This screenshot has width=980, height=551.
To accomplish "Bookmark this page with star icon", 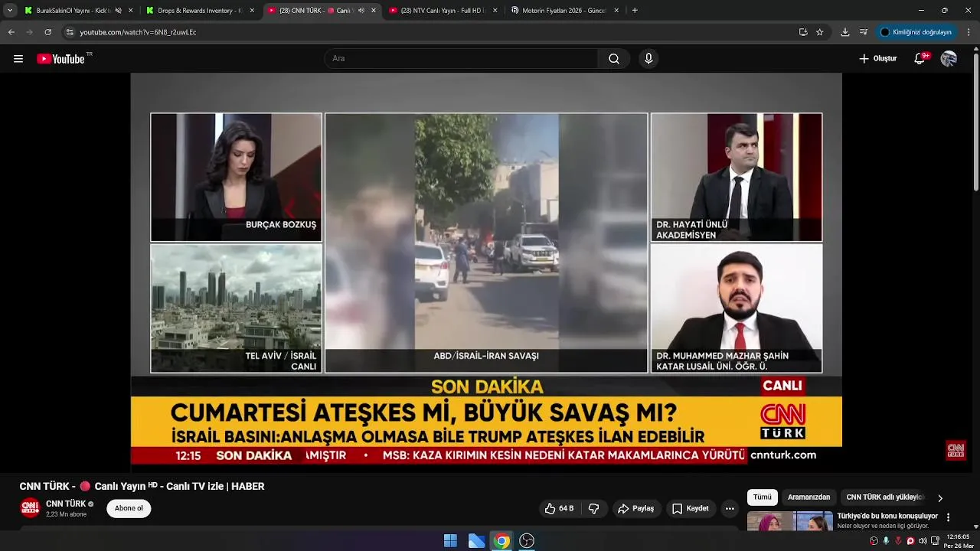I will pyautogui.click(x=820, y=32).
